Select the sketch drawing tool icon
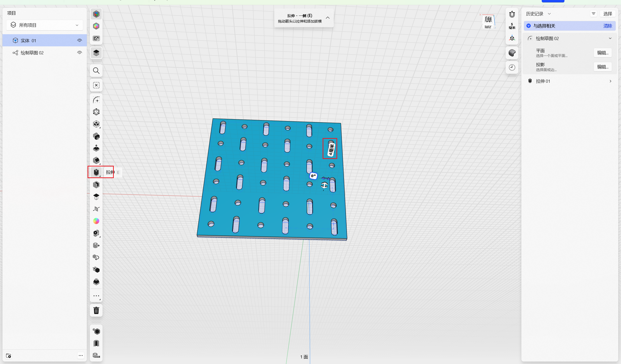This screenshot has height=364, width=621. coord(96,100)
